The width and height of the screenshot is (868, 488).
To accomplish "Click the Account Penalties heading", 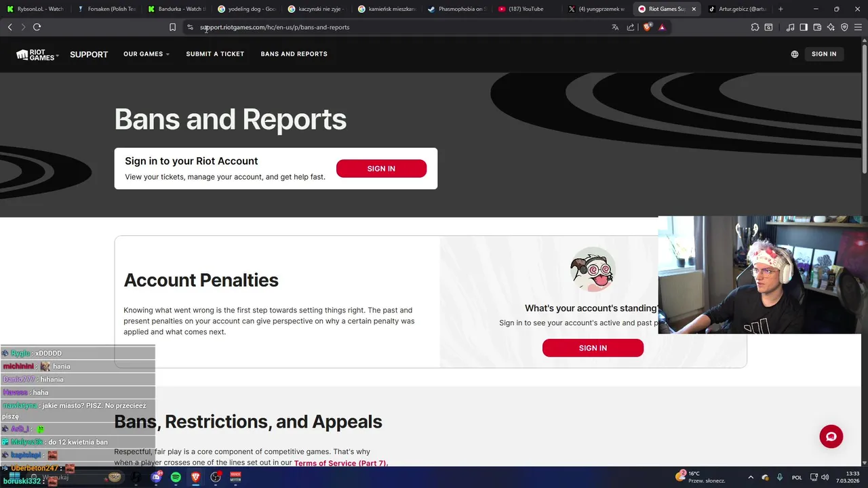I will [201, 280].
